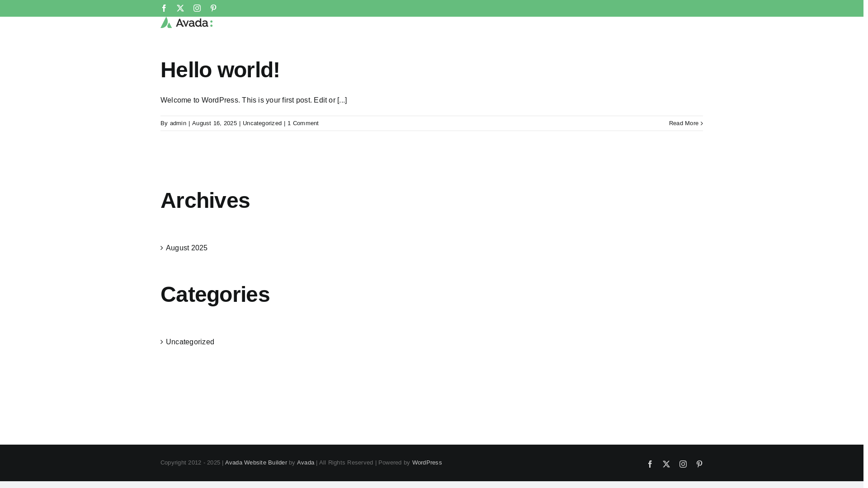Open Uncategorized under Categories heading

point(190,342)
